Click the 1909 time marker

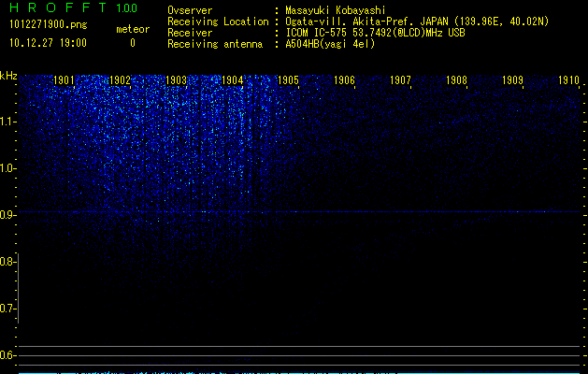click(512, 80)
